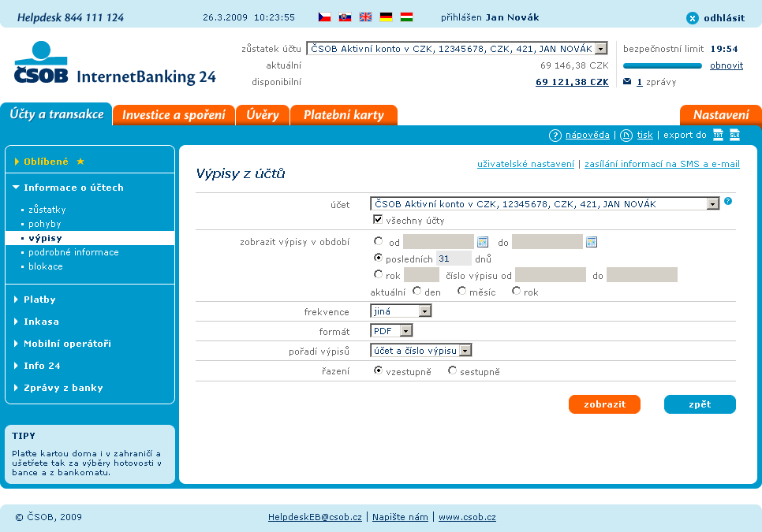
Task: Open the HelpdeskEB@csob.cz email link
Action: coord(315,517)
